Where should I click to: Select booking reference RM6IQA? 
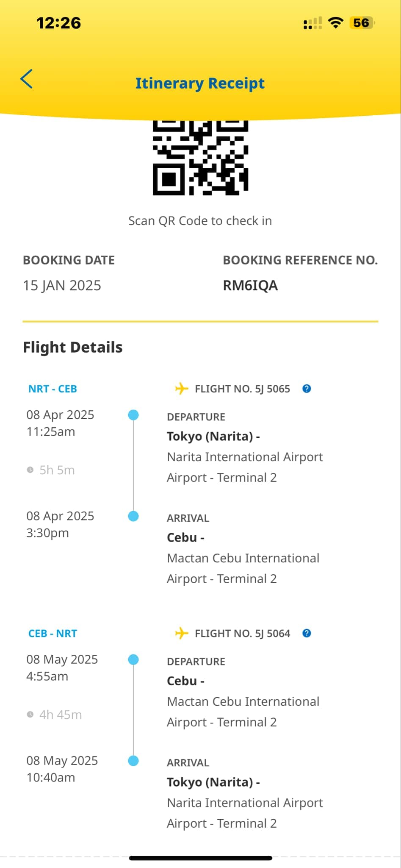point(250,286)
